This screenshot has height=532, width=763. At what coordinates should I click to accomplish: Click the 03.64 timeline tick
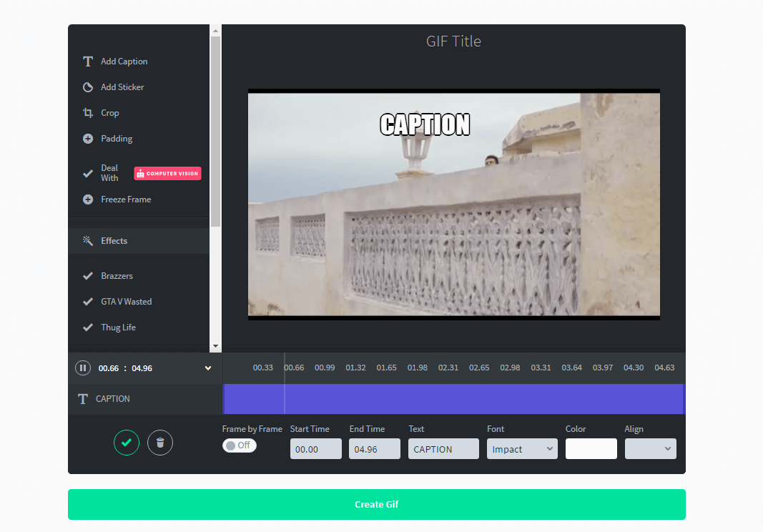coord(572,368)
